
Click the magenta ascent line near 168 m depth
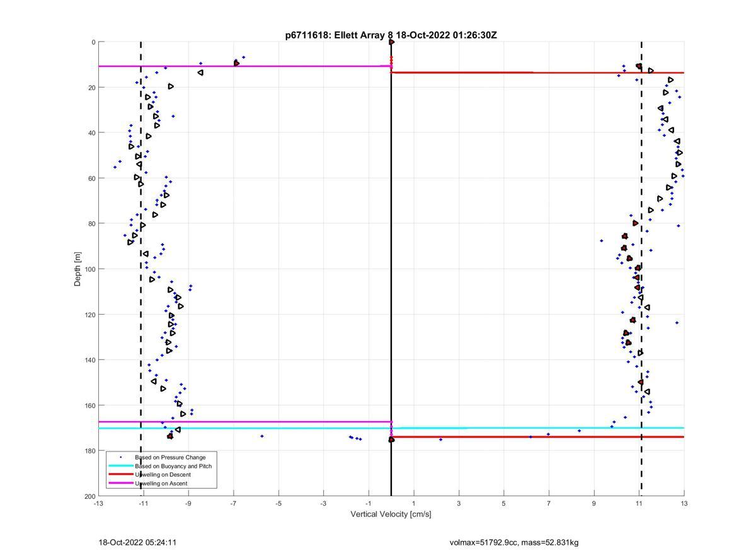(x=244, y=422)
